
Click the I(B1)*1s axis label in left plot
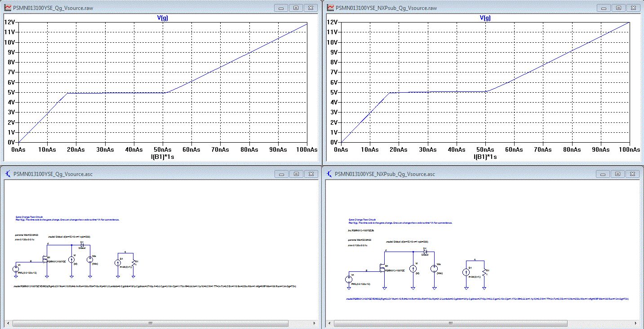click(162, 157)
